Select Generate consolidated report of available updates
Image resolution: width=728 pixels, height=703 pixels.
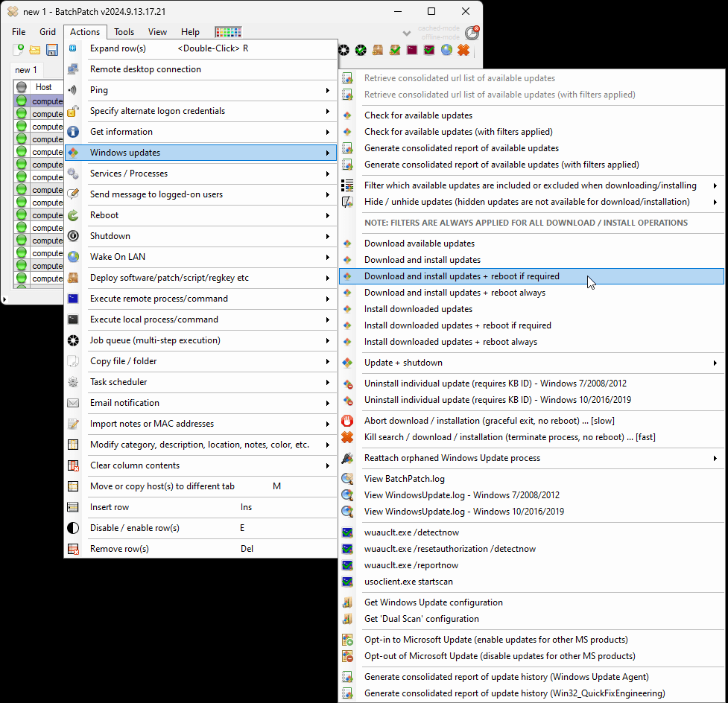click(461, 148)
